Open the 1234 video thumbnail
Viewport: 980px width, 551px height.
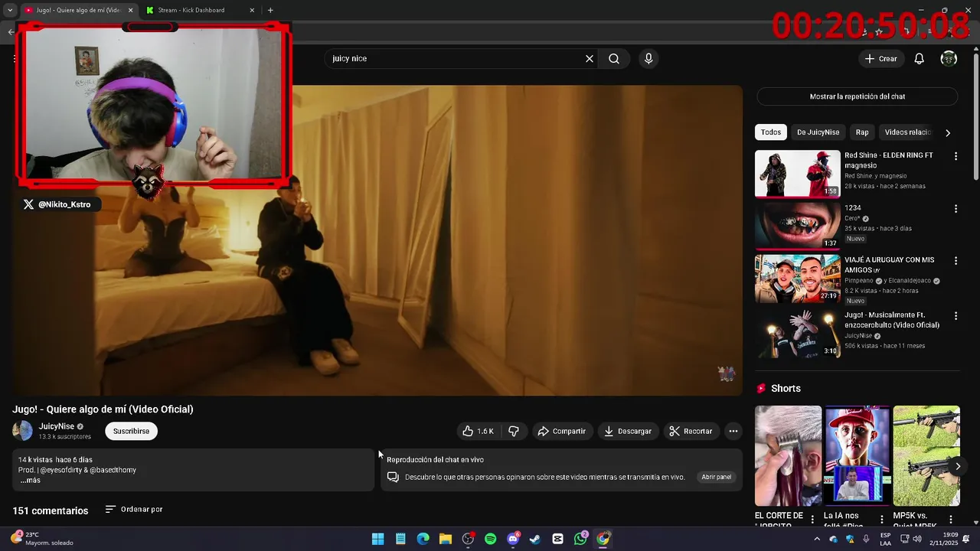point(798,227)
